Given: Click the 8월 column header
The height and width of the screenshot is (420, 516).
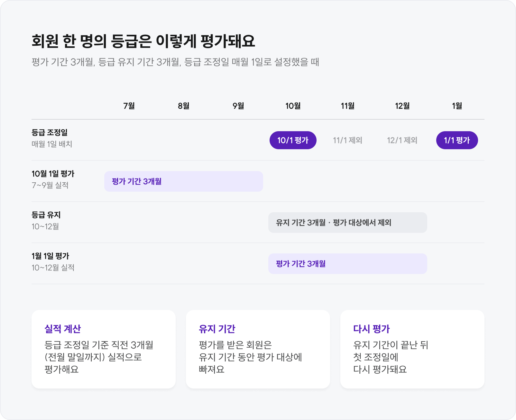Looking at the screenshot, I should (184, 106).
